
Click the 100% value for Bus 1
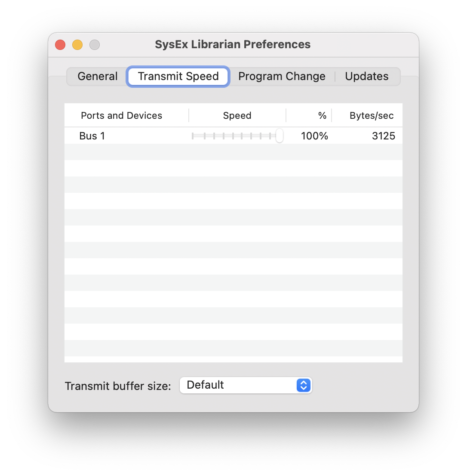(x=314, y=136)
